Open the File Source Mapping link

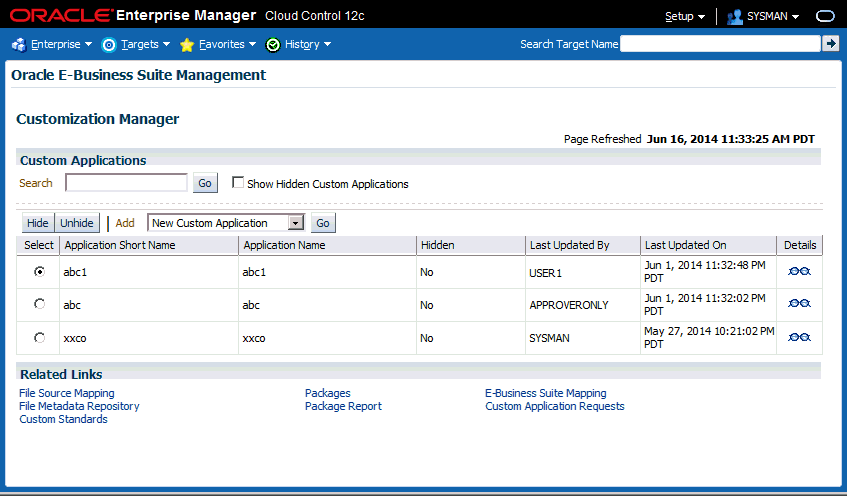click(x=67, y=393)
